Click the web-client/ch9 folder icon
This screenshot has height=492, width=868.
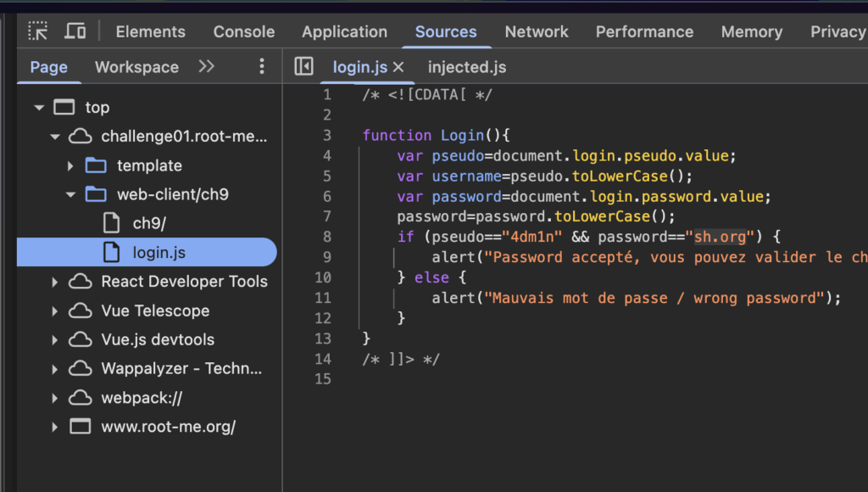coord(96,194)
